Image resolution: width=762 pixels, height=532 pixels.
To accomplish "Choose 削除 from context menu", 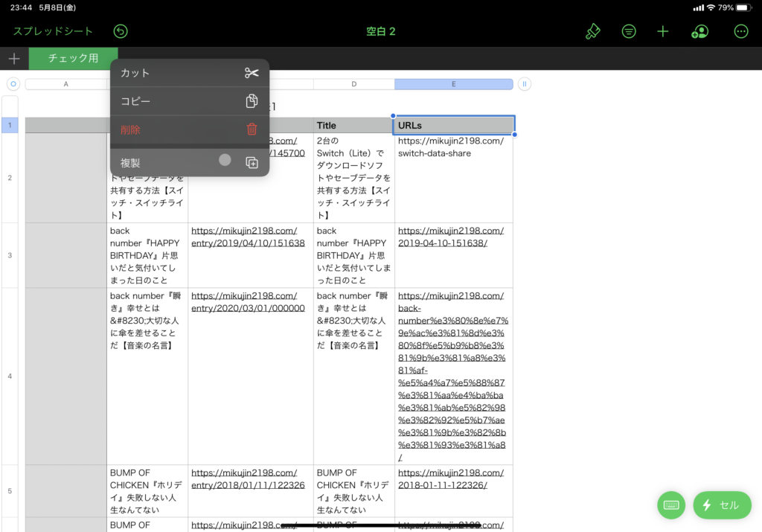I will (x=190, y=129).
